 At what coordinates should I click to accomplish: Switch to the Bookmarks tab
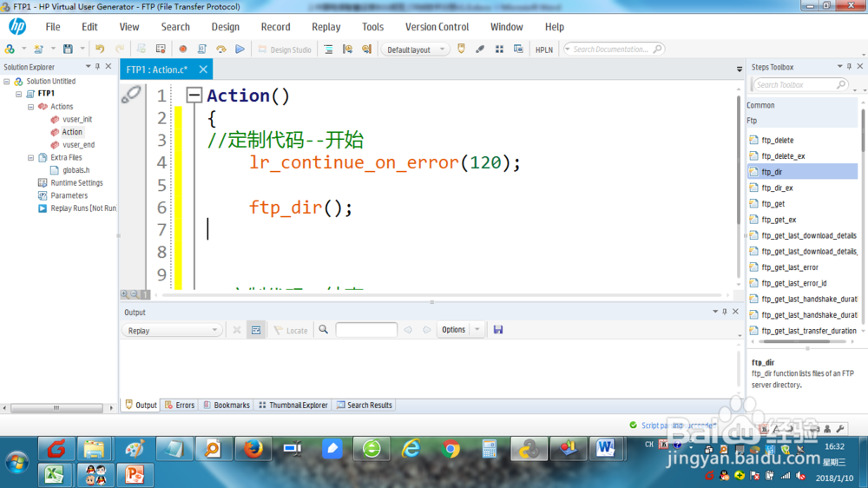point(227,405)
